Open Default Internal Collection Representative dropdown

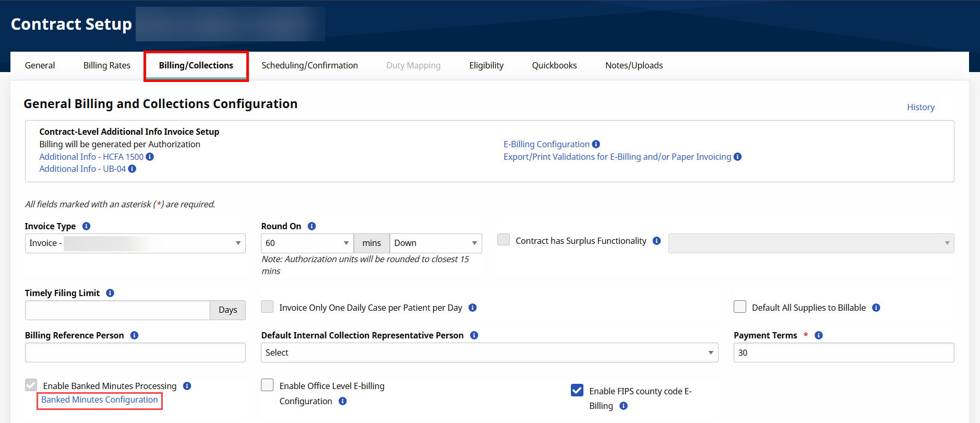coord(489,352)
